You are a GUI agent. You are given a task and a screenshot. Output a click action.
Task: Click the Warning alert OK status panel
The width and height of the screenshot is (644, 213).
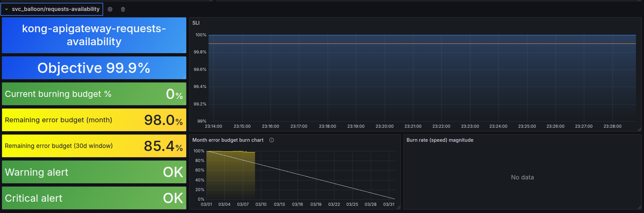[x=94, y=172]
